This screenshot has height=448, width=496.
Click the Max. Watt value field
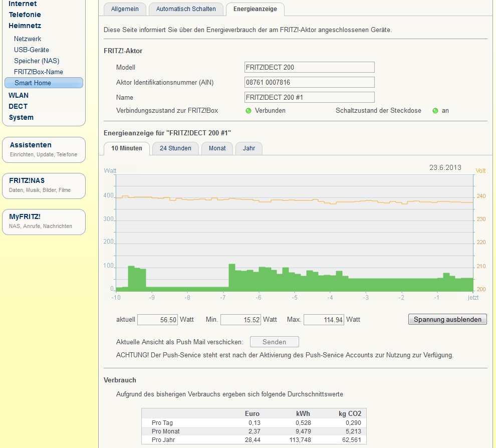coord(324,320)
